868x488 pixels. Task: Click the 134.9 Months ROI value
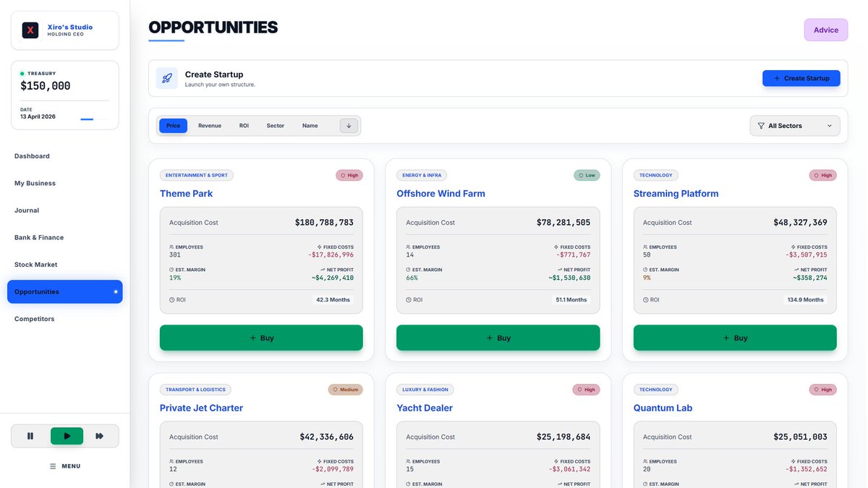806,299
